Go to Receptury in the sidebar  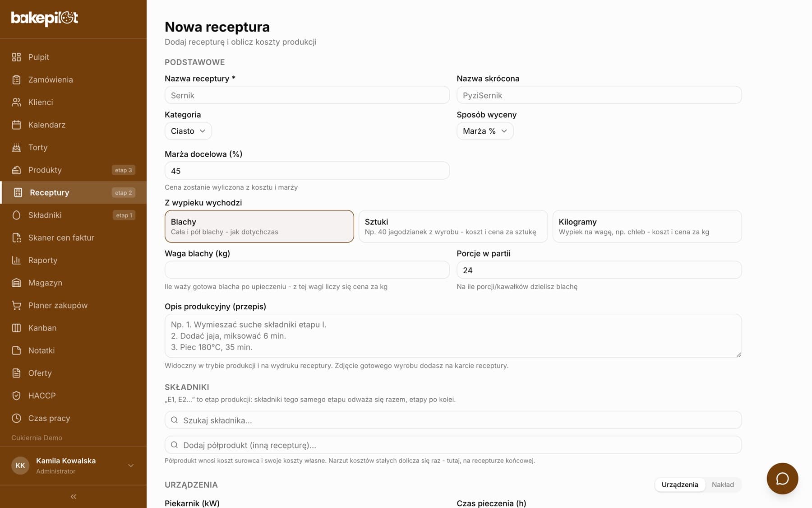(x=74, y=192)
